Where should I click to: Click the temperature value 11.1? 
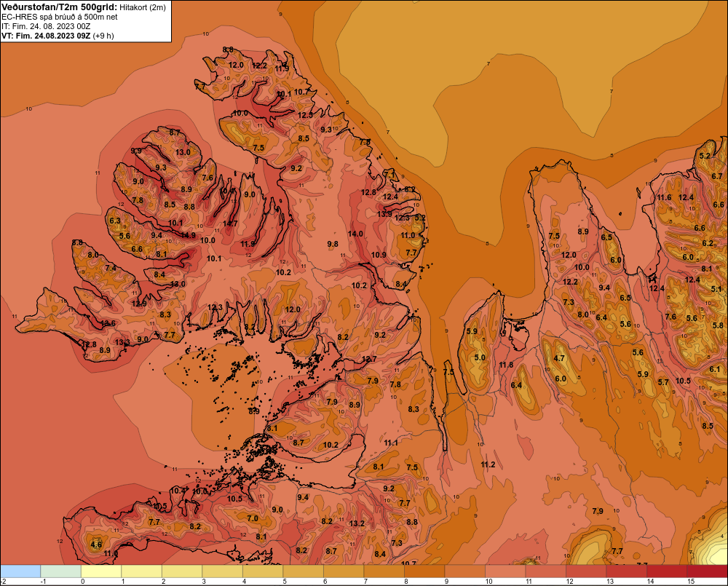click(x=390, y=443)
